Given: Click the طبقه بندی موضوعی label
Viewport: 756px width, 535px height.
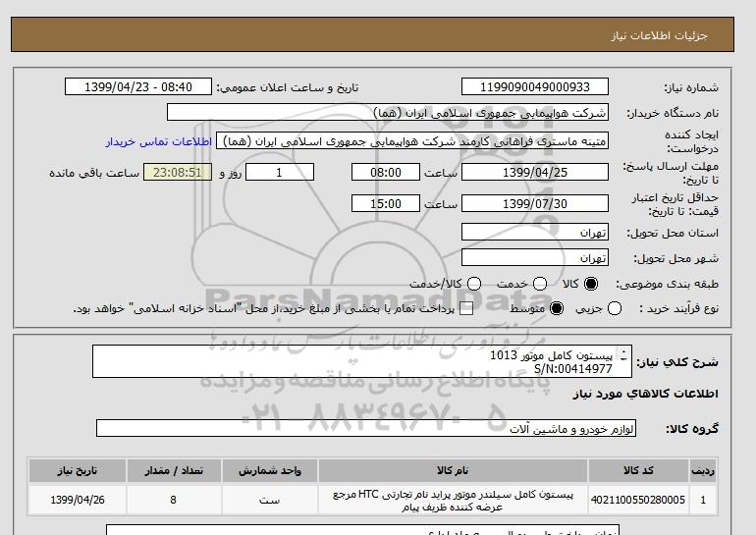Looking at the screenshot, I should (668, 285).
